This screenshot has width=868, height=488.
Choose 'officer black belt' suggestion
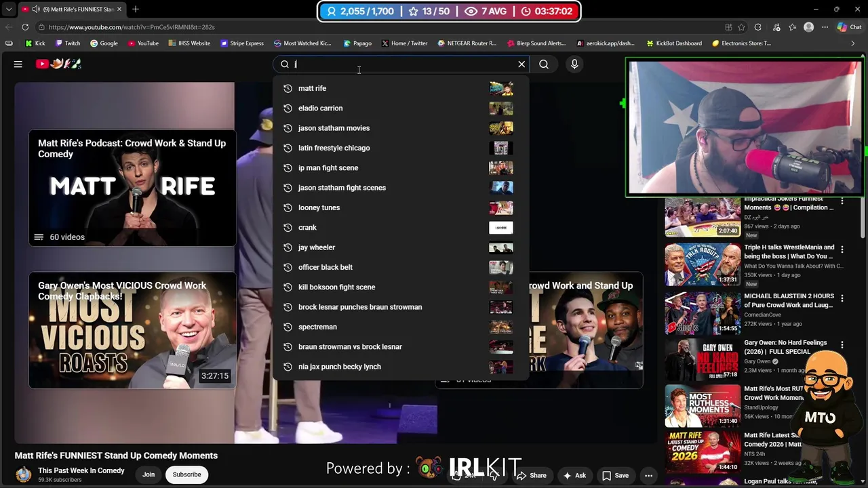tap(401, 267)
